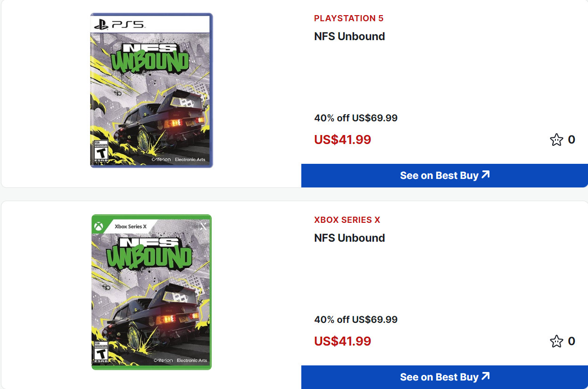This screenshot has height=389, width=588.
Task: Open See on Best Buy for the Xbox Series X version
Action: [439, 377]
